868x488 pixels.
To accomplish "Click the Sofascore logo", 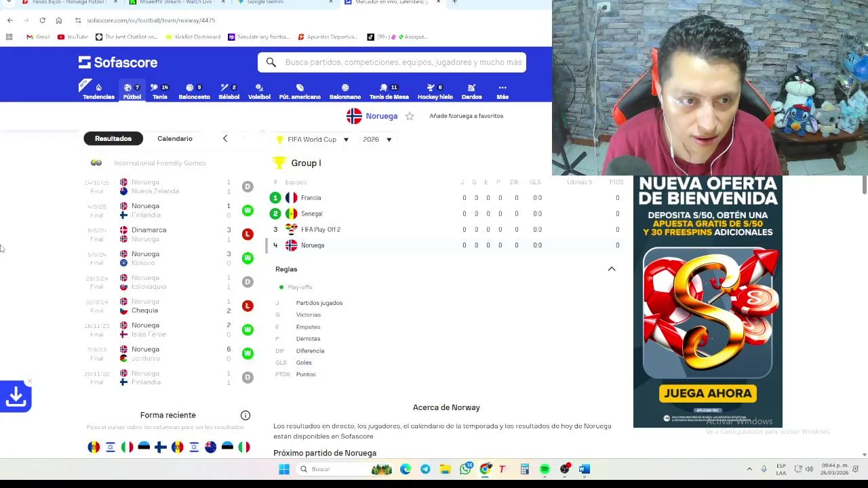I will [118, 62].
